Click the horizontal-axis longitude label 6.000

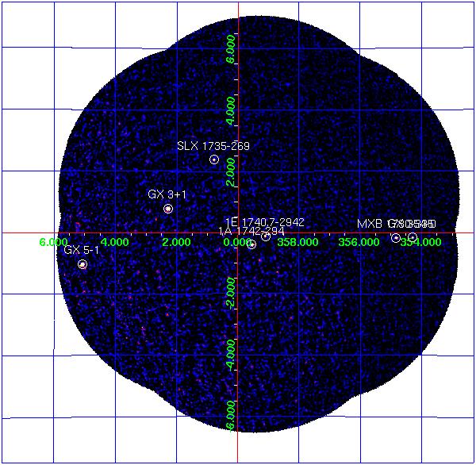pos(53,242)
